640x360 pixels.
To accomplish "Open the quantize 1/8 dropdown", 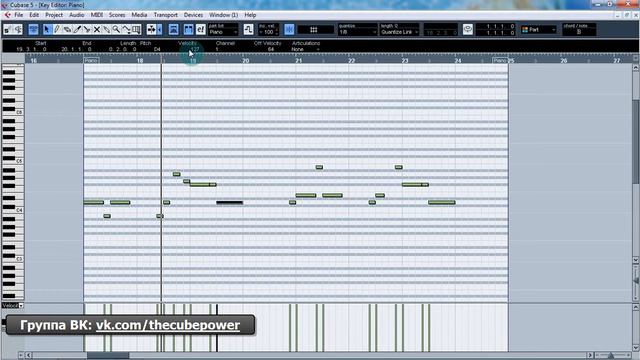I will [357, 32].
